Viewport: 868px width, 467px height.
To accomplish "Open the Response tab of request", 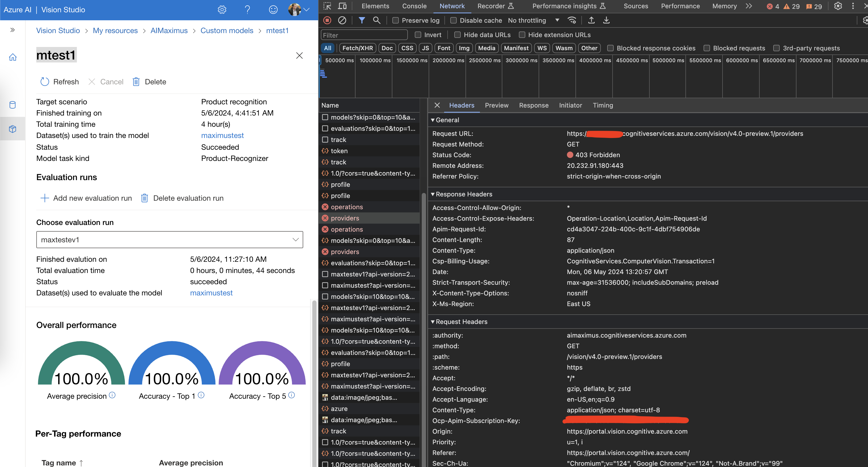I will (533, 105).
